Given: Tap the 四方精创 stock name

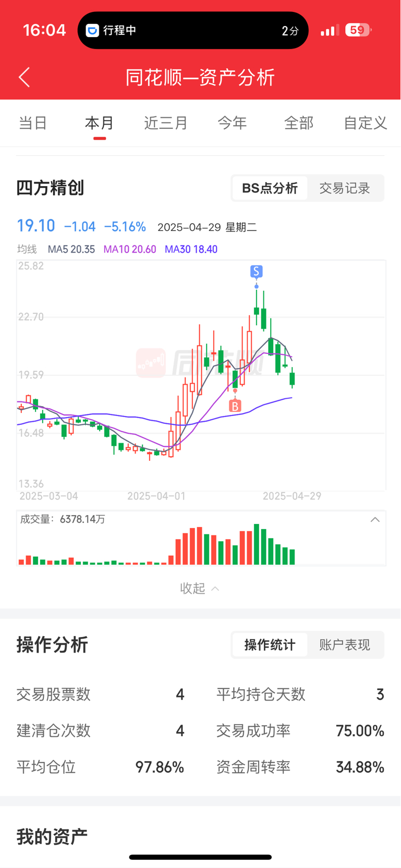Looking at the screenshot, I should tap(50, 188).
